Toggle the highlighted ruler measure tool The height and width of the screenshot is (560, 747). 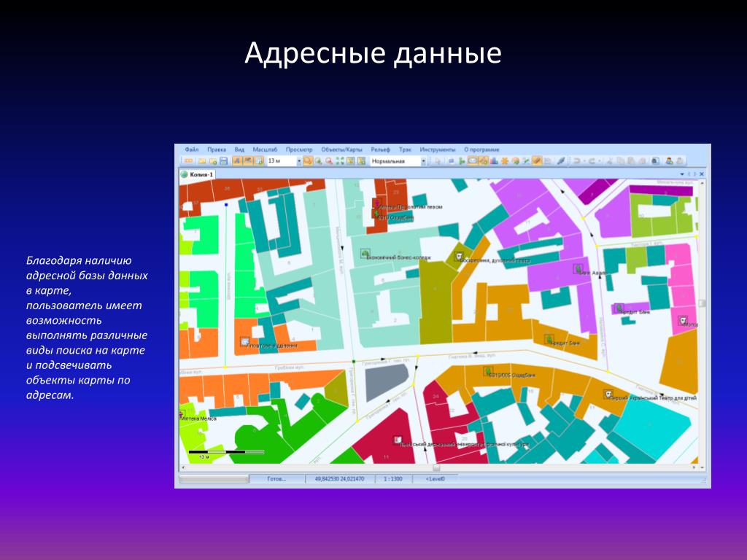click(x=537, y=161)
